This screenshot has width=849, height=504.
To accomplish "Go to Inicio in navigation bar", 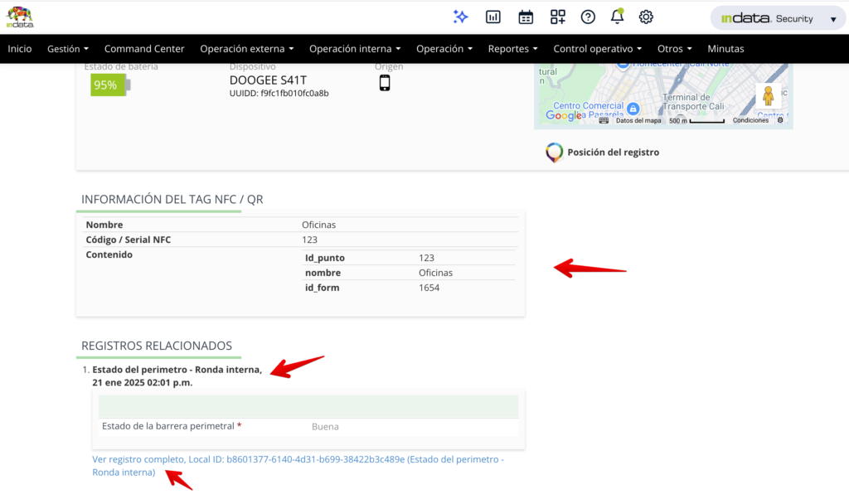I will pyautogui.click(x=20, y=49).
